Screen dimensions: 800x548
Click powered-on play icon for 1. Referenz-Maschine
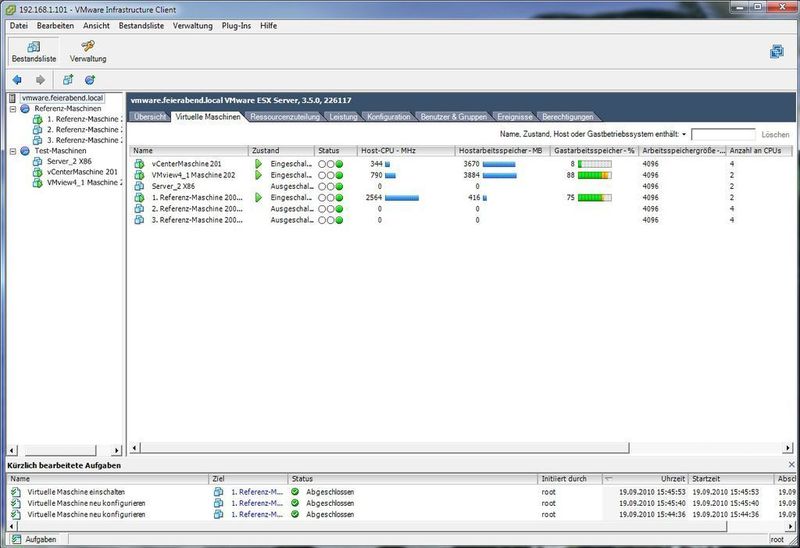click(x=258, y=197)
